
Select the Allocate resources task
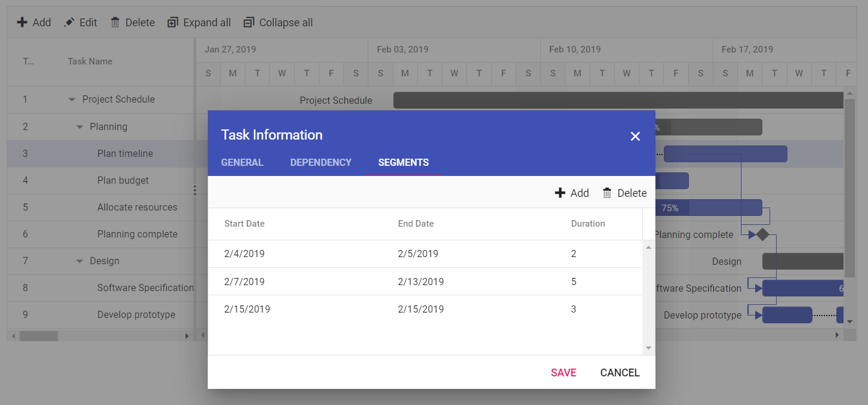(101, 207)
